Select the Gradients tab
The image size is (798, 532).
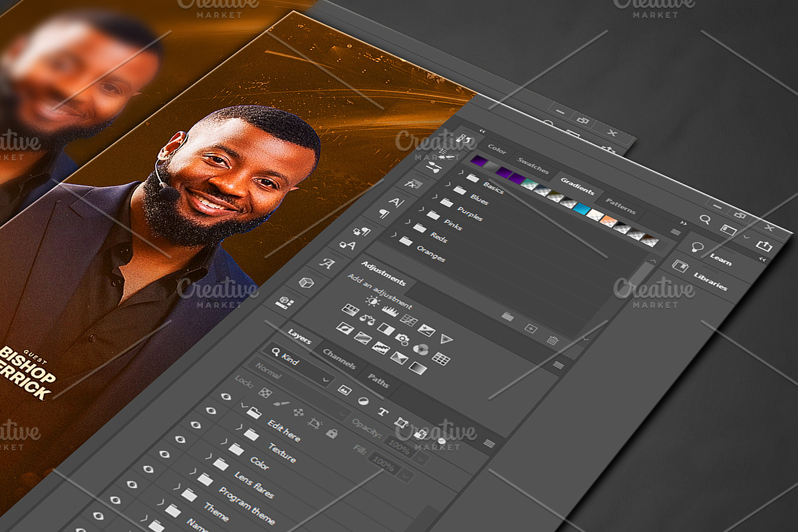pyautogui.click(x=577, y=186)
